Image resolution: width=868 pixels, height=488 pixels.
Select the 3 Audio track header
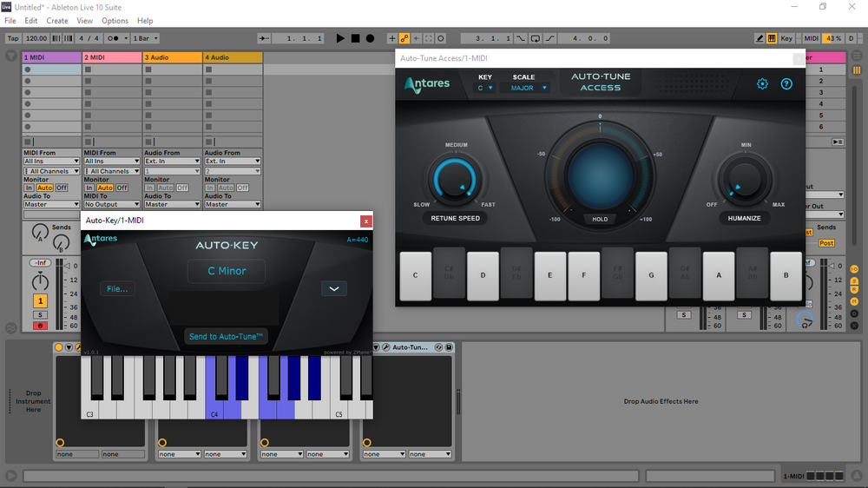172,57
